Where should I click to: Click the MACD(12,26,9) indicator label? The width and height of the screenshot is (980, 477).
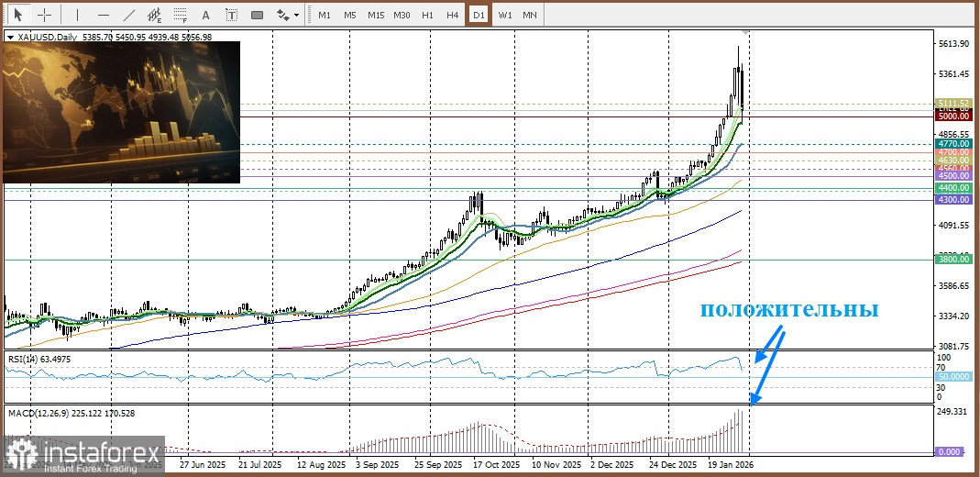coord(72,413)
